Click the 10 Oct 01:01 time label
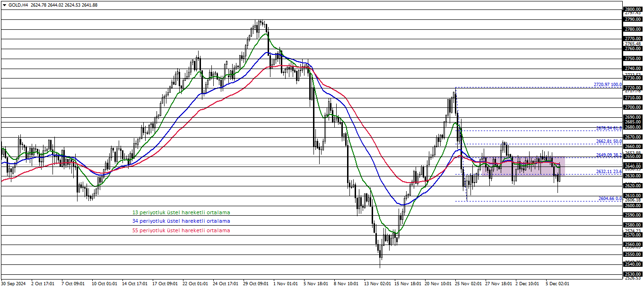The image size is (644, 289). pos(105,284)
